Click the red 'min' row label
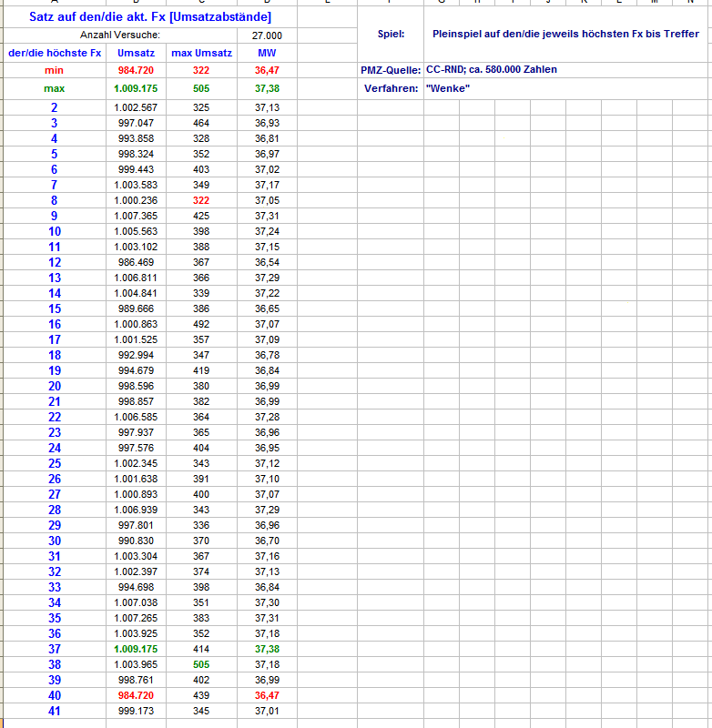The width and height of the screenshot is (712, 728). (x=55, y=70)
